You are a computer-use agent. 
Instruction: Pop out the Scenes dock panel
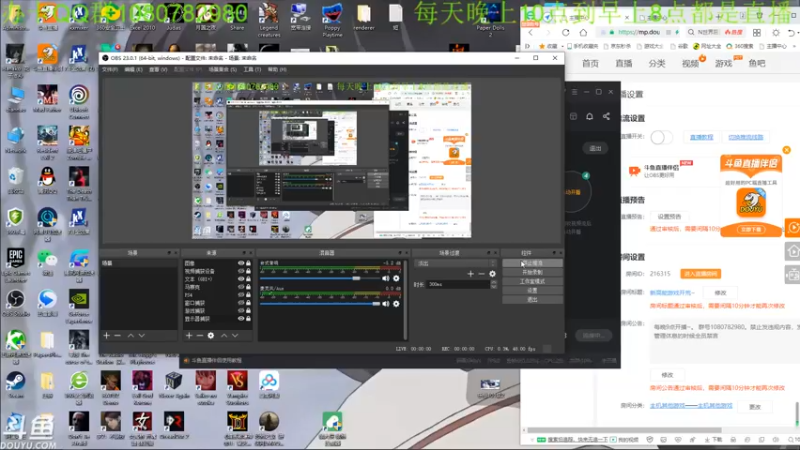tap(169, 253)
